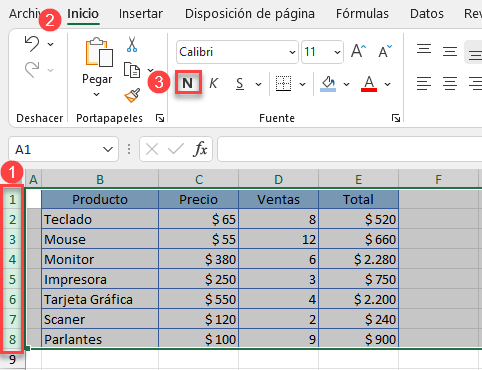Center text horizontally icon
The width and height of the screenshot is (482, 370).
[450, 83]
